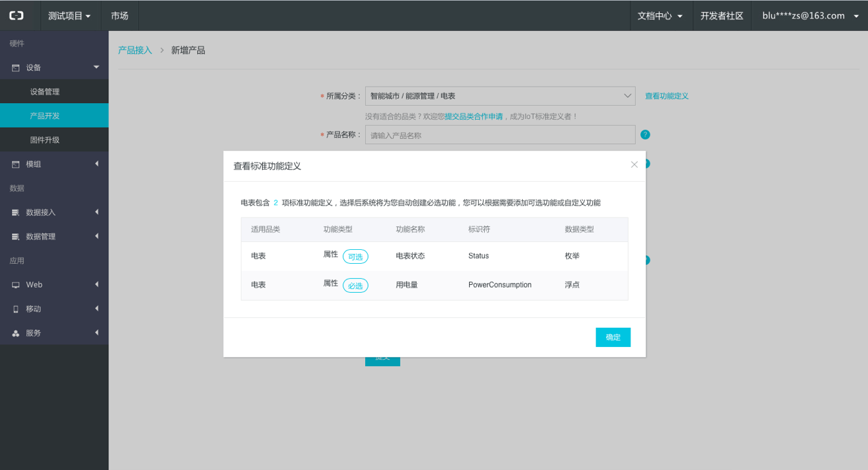This screenshot has width=868, height=470.
Task: Expand the Web sidebar section
Action: 97,284
